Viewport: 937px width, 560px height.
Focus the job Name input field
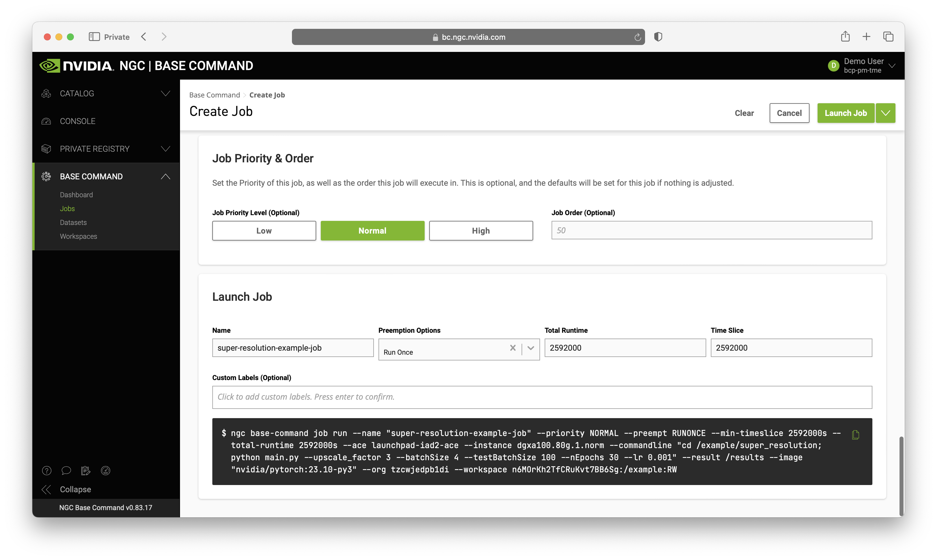click(x=293, y=347)
